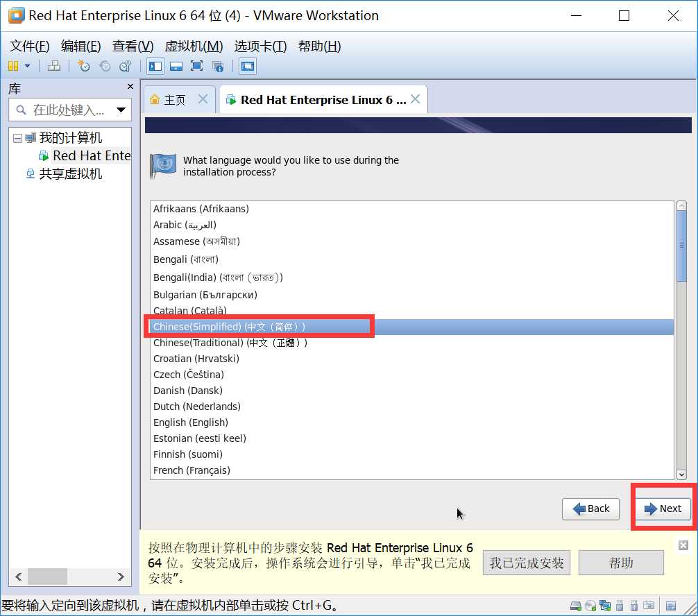Select English (English) in the language list
The width and height of the screenshot is (698, 616).
tap(411, 422)
